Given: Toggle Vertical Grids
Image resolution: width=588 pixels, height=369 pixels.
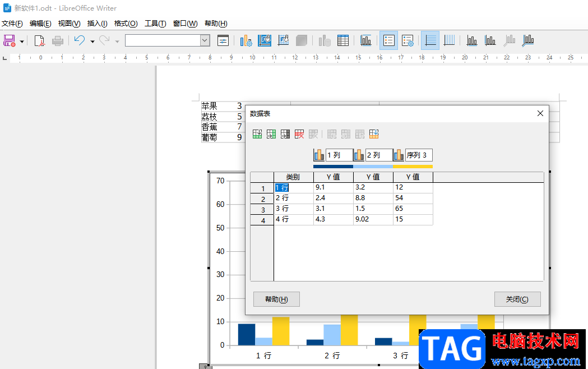Looking at the screenshot, I should click(x=449, y=40).
